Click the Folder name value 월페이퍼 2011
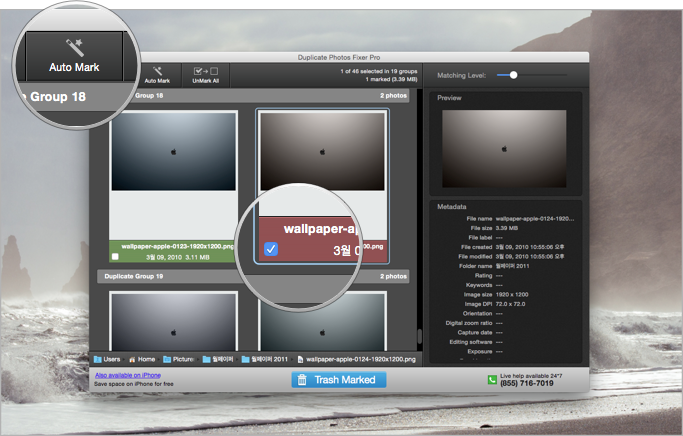 (512, 266)
